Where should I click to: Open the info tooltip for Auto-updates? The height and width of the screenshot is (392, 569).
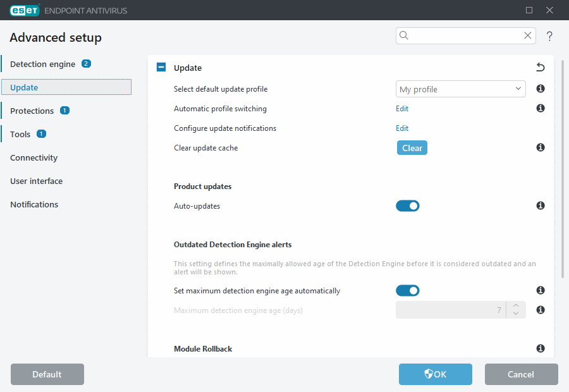click(540, 205)
